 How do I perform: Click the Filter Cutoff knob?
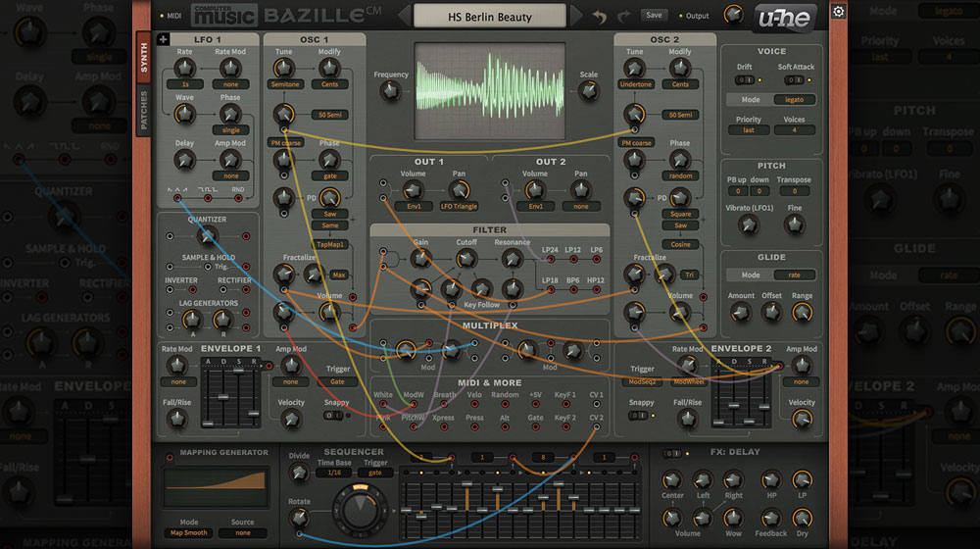tap(465, 259)
